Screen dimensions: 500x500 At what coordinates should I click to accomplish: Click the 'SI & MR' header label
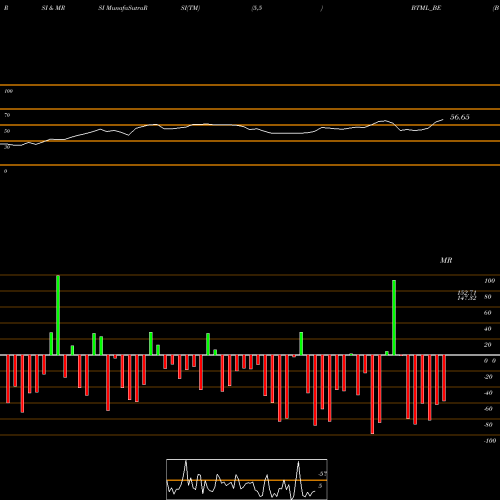(x=53, y=8)
